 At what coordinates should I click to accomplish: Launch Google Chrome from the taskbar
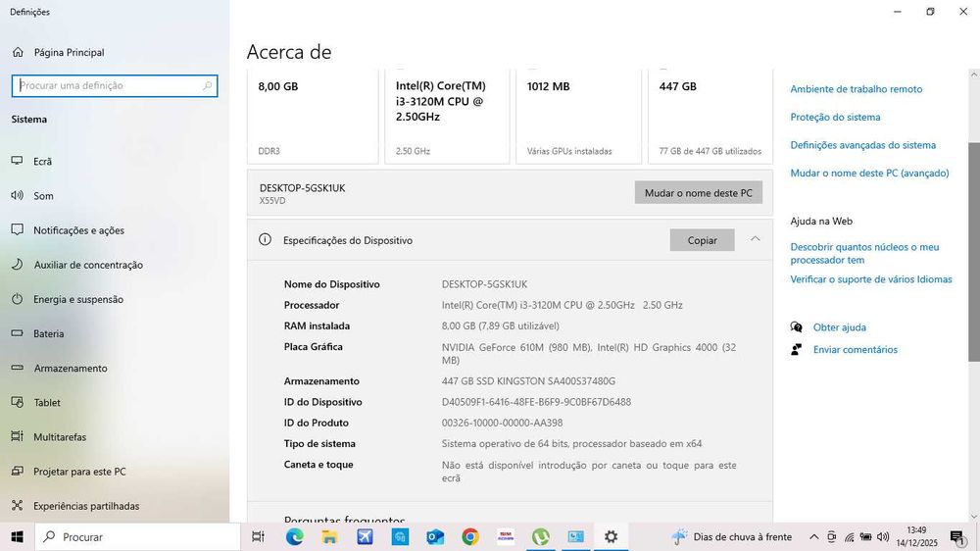(x=470, y=536)
